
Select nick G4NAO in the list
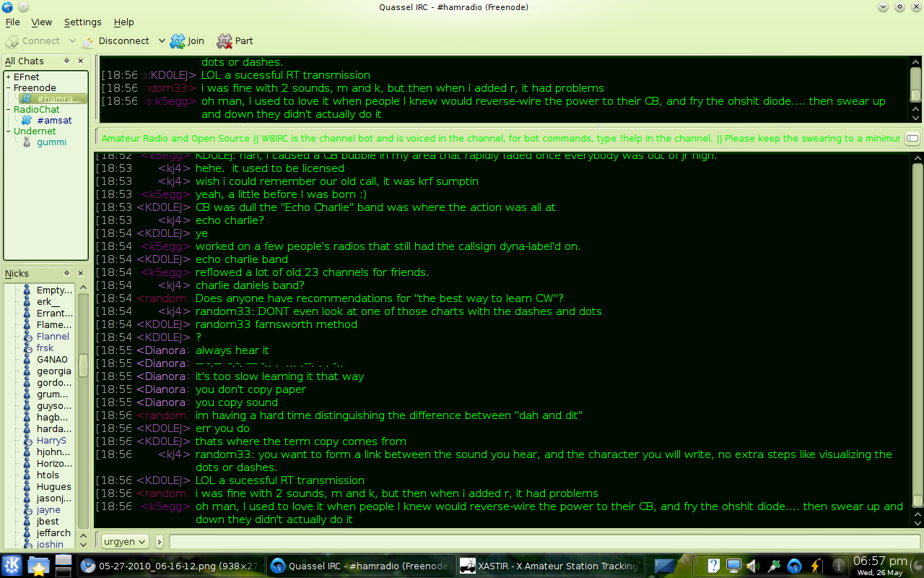pos(52,360)
